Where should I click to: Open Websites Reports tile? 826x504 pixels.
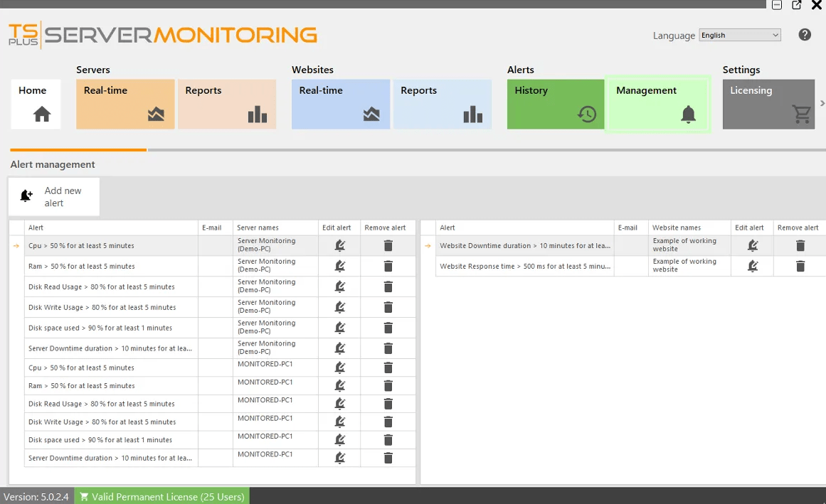pos(443,104)
